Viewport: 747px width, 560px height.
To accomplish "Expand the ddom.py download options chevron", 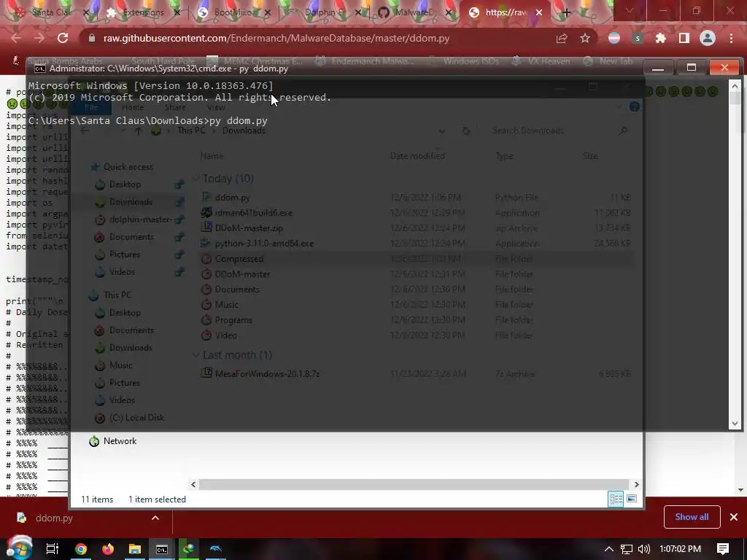I will [x=155, y=518].
